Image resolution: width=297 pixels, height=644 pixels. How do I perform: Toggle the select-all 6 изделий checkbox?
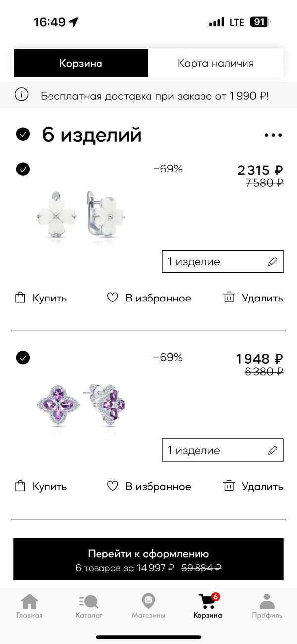[23, 134]
